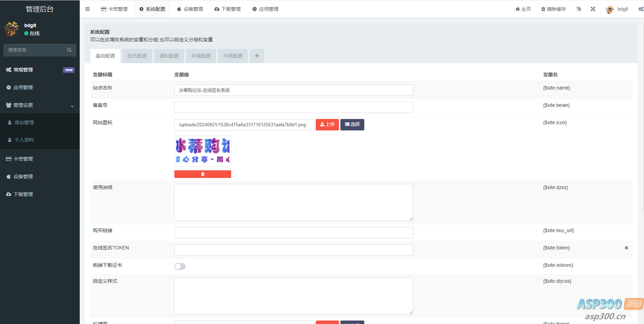Click the 在线签名TOKEN input field
This screenshot has height=324, width=644.
coord(294,250)
